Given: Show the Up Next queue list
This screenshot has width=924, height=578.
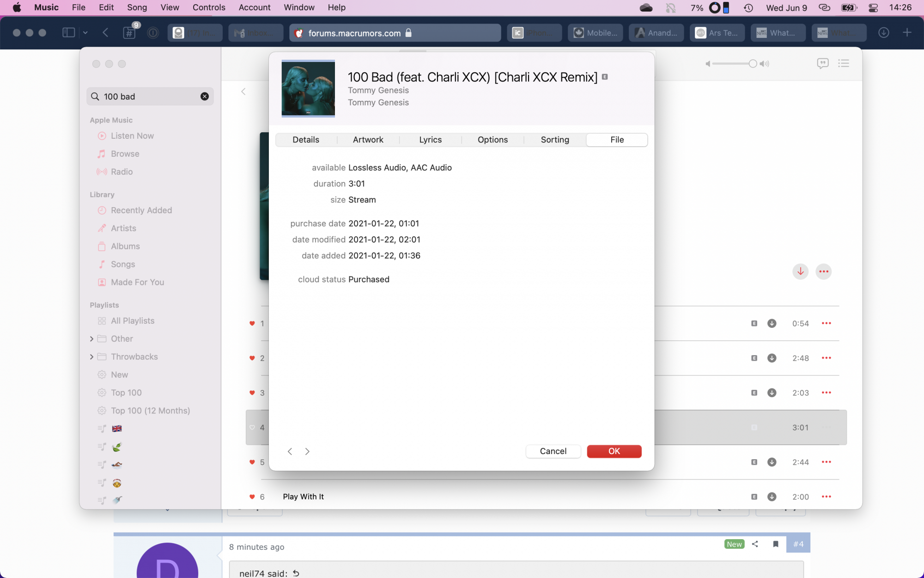Looking at the screenshot, I should 844,63.
